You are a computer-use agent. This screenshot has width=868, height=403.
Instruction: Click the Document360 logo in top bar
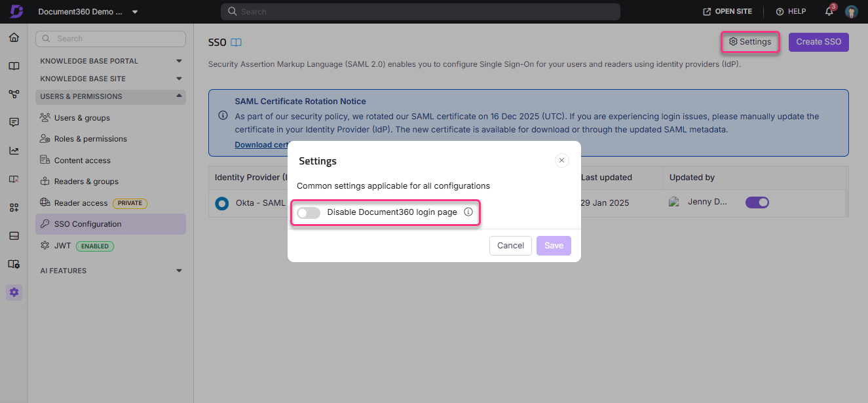click(14, 11)
